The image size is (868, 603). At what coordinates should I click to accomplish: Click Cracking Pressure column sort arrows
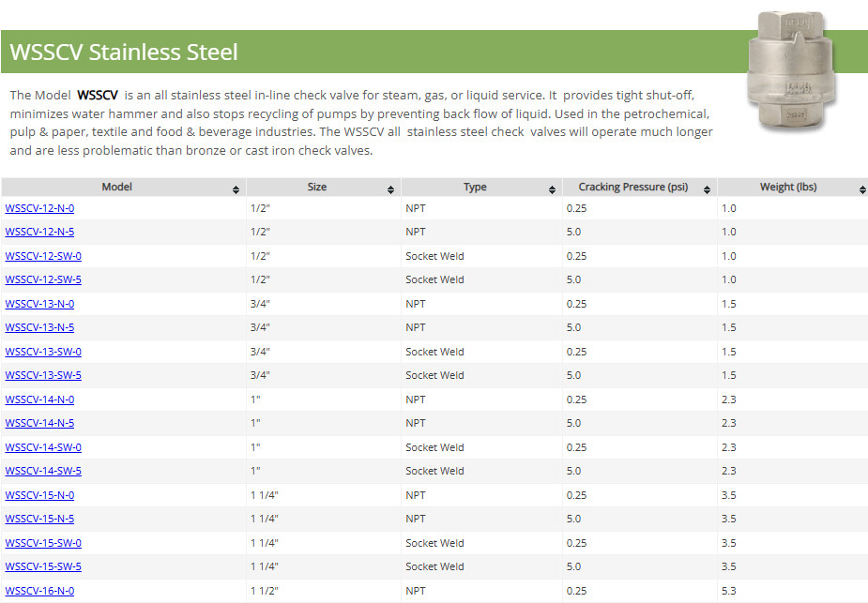(707, 189)
